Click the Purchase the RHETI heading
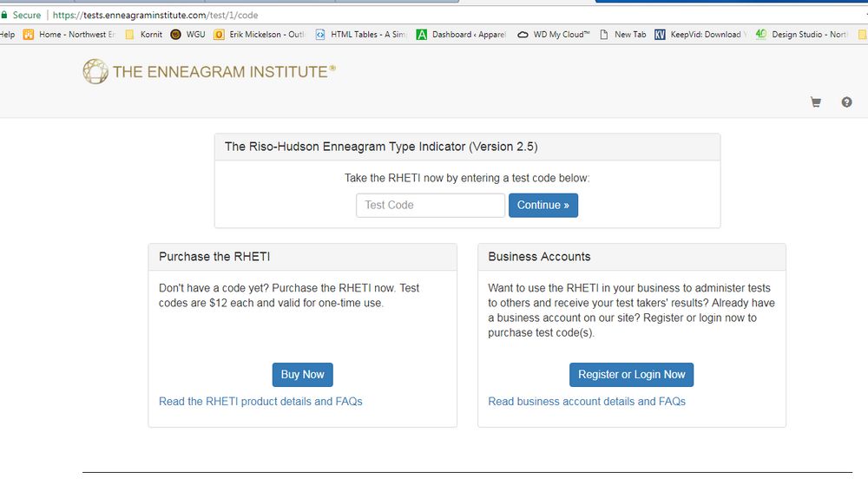This screenshot has height=485, width=868. coord(214,257)
